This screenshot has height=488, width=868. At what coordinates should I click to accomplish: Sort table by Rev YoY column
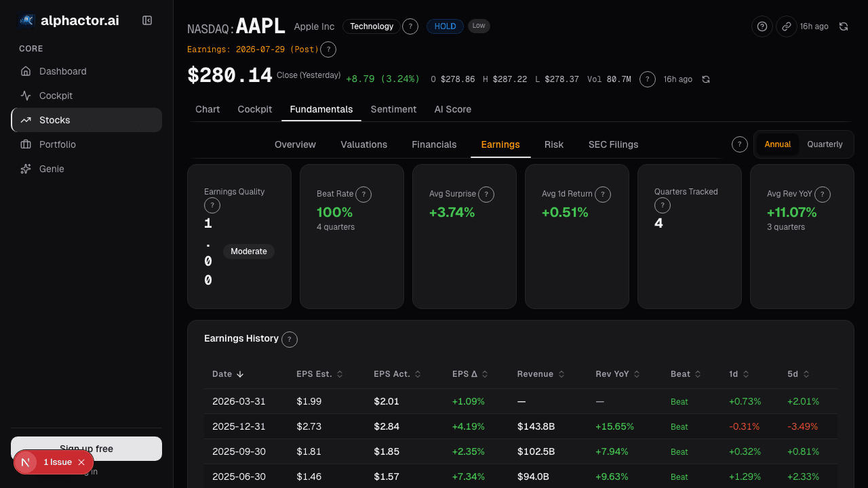coord(618,374)
